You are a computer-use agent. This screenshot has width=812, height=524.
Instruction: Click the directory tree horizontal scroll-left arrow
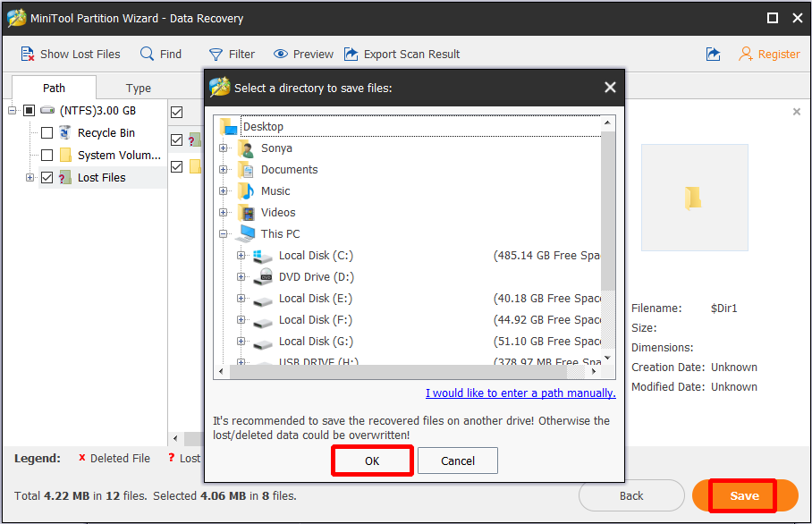[x=222, y=371]
